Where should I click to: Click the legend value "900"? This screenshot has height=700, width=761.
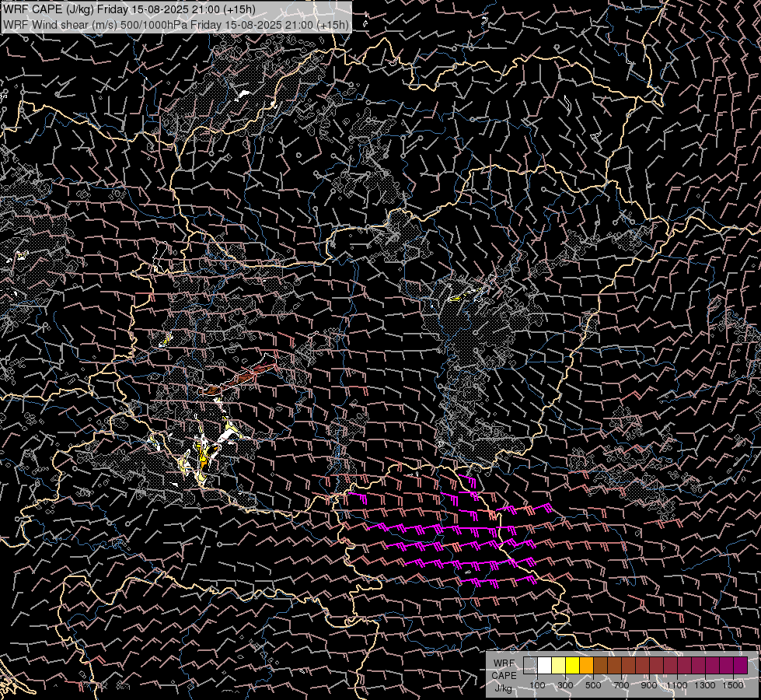649,685
